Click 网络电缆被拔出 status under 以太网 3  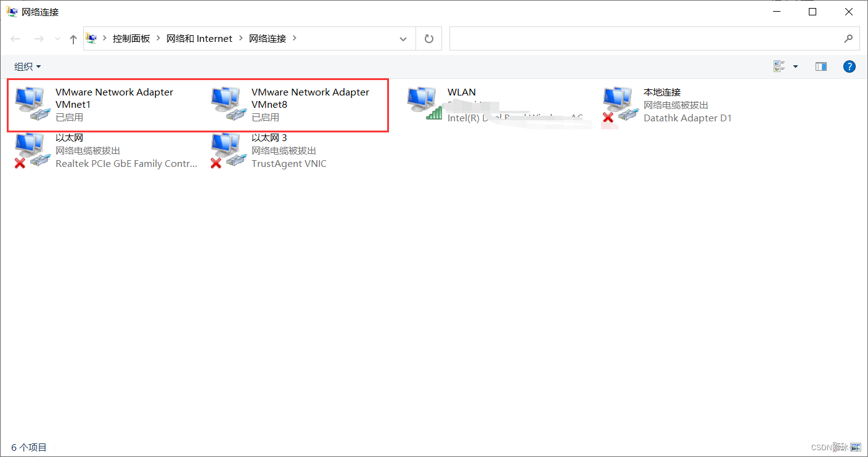tap(284, 151)
